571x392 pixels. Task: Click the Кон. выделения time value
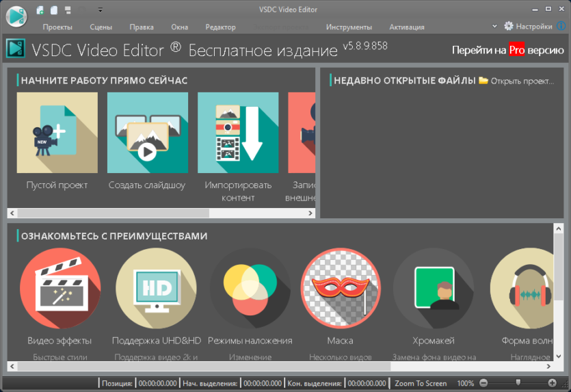(x=367, y=383)
